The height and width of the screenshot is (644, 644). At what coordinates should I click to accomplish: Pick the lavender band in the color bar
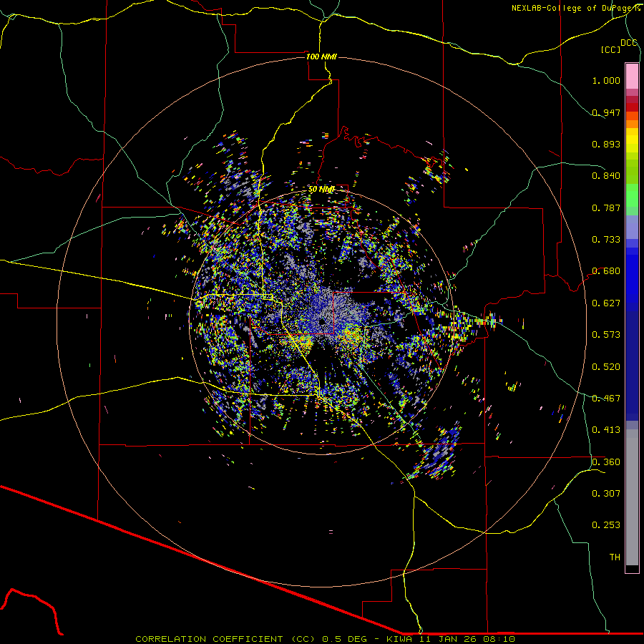pyautogui.click(x=632, y=227)
